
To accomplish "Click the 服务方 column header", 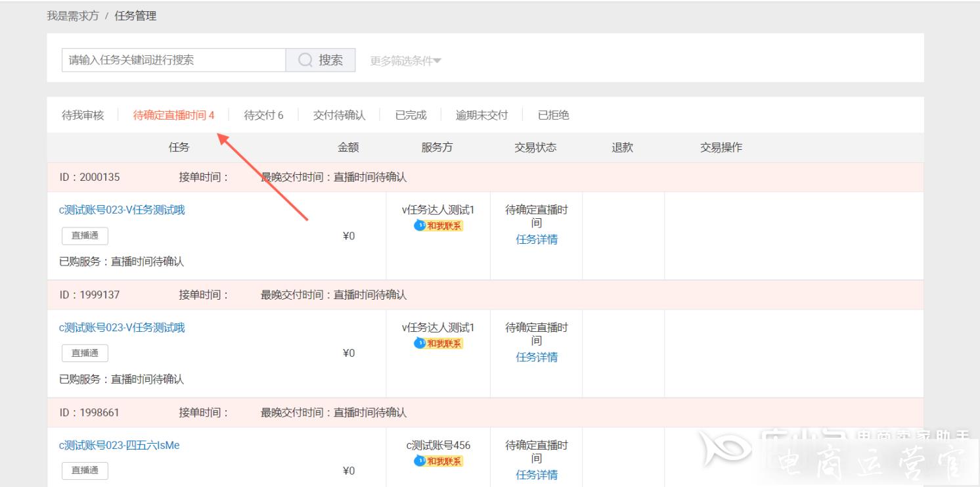I will (x=437, y=148).
